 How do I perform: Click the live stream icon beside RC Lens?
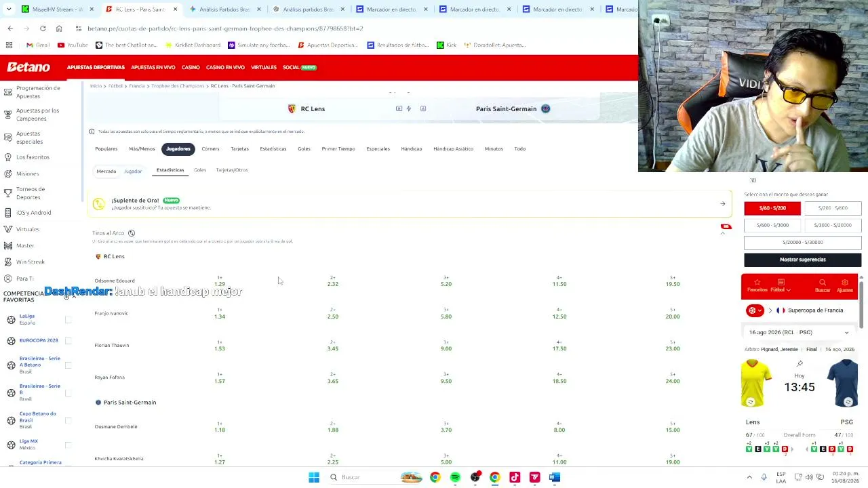[x=399, y=108]
